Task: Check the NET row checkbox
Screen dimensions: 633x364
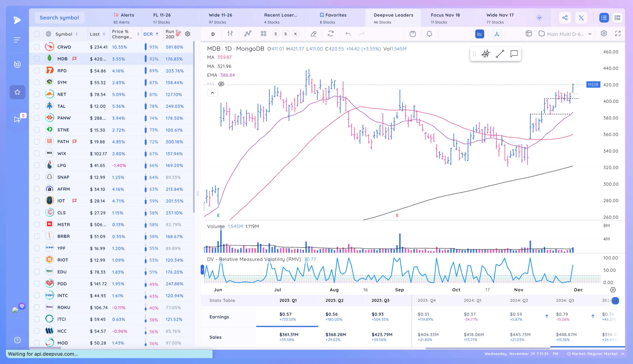Action: pyautogui.click(x=37, y=94)
